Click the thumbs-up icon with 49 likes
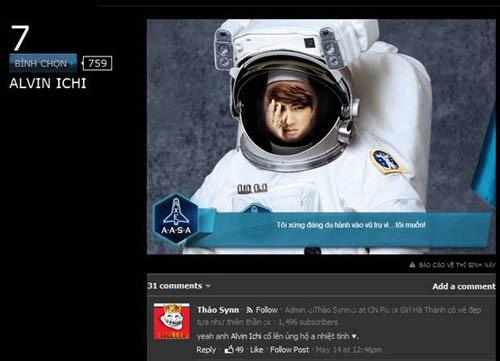This screenshot has height=361, width=500. point(229,349)
